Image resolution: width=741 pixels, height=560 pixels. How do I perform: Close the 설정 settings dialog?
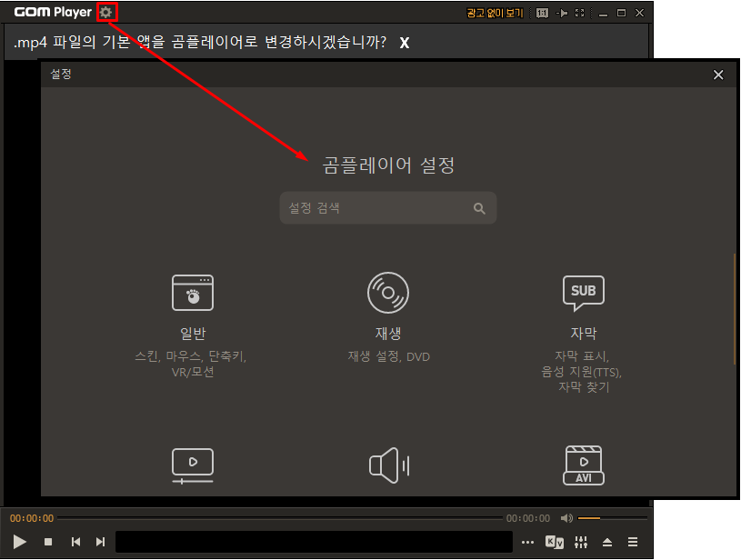(718, 75)
